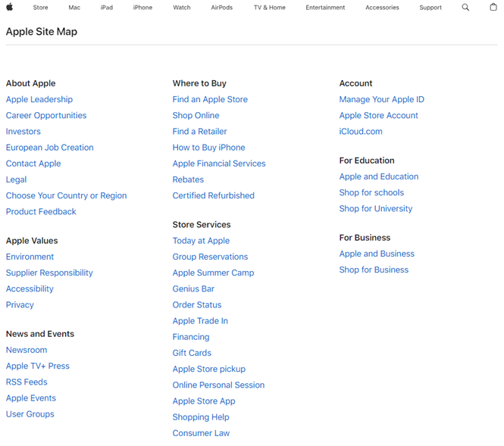This screenshot has width=504, height=446.
Task: Go to Apple Store Account
Action: [x=378, y=116]
